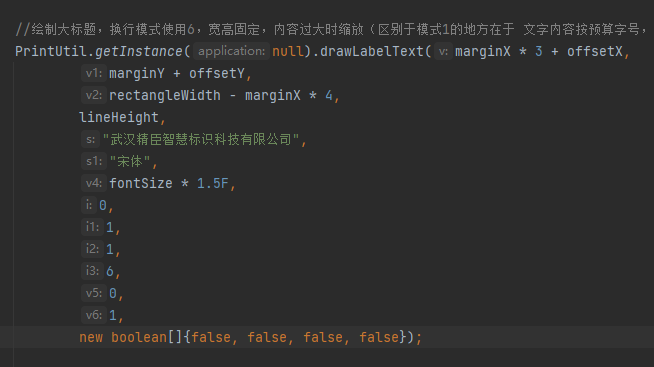The width and height of the screenshot is (654, 367).
Task: Click the v1 parameter hint
Action: click(x=93, y=73)
